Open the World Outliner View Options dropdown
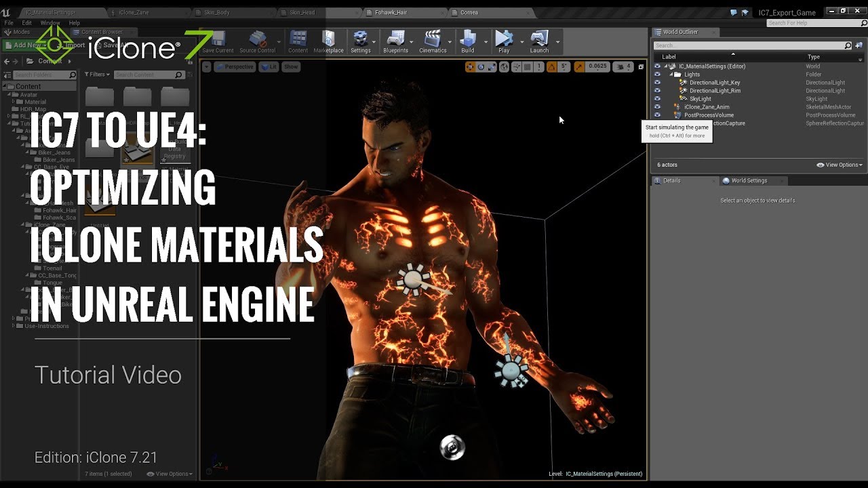This screenshot has height=488, width=868. pyautogui.click(x=840, y=165)
